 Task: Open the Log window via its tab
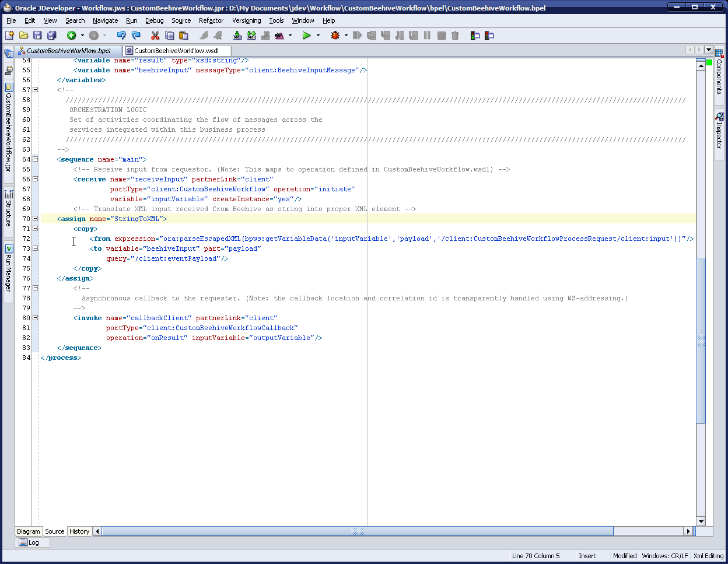pyautogui.click(x=33, y=542)
